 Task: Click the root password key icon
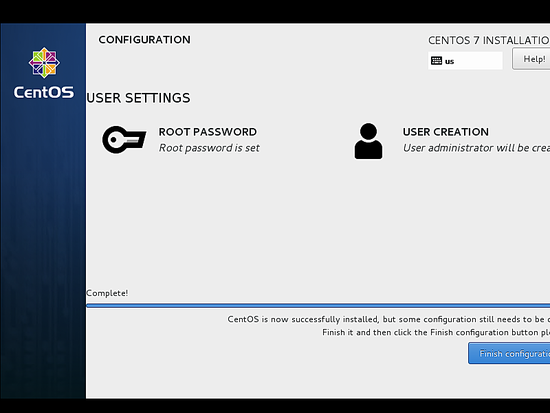(x=124, y=140)
